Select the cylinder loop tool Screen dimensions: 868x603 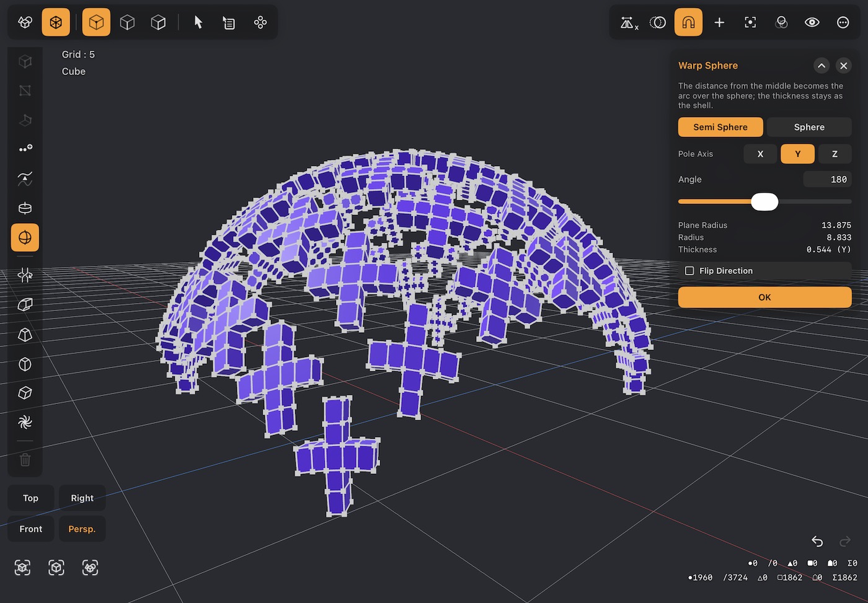coord(25,208)
